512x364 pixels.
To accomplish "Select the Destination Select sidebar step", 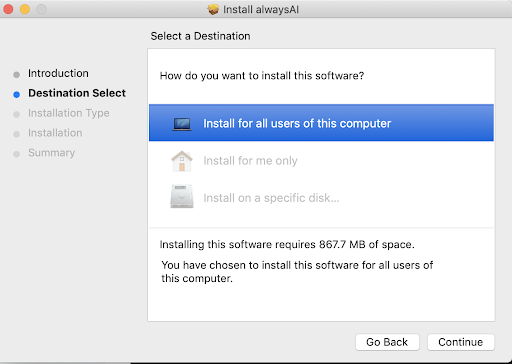I will pos(77,93).
